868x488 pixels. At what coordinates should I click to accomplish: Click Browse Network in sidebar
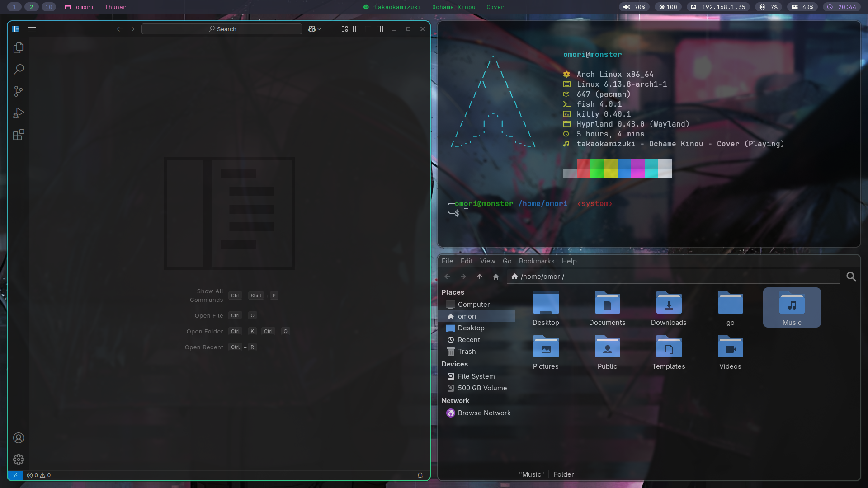click(484, 413)
